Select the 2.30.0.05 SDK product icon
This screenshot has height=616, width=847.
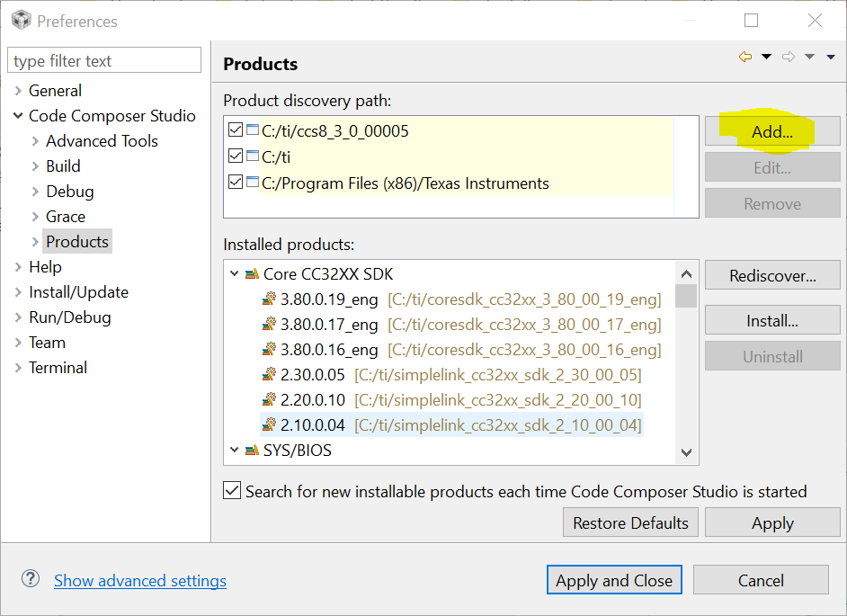(x=269, y=375)
